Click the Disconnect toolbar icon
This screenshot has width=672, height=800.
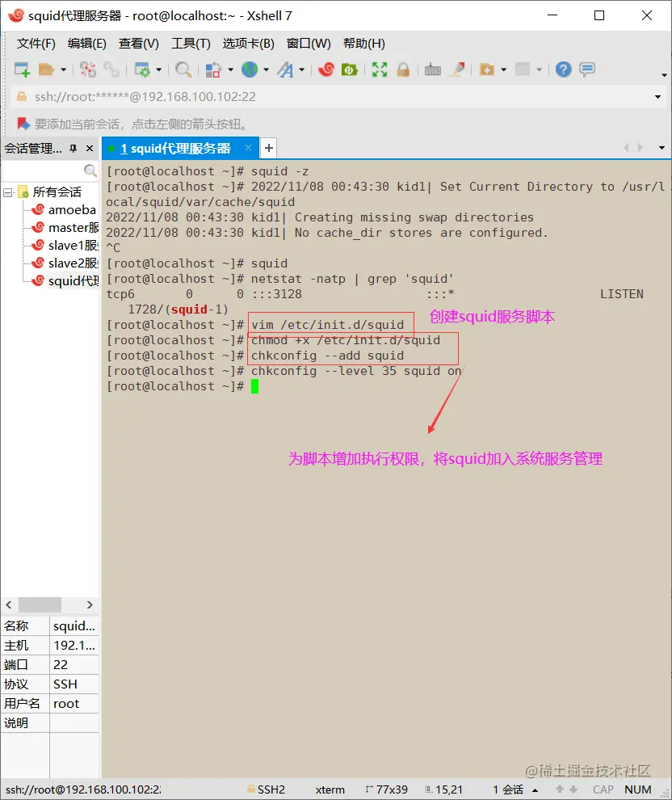(88, 69)
